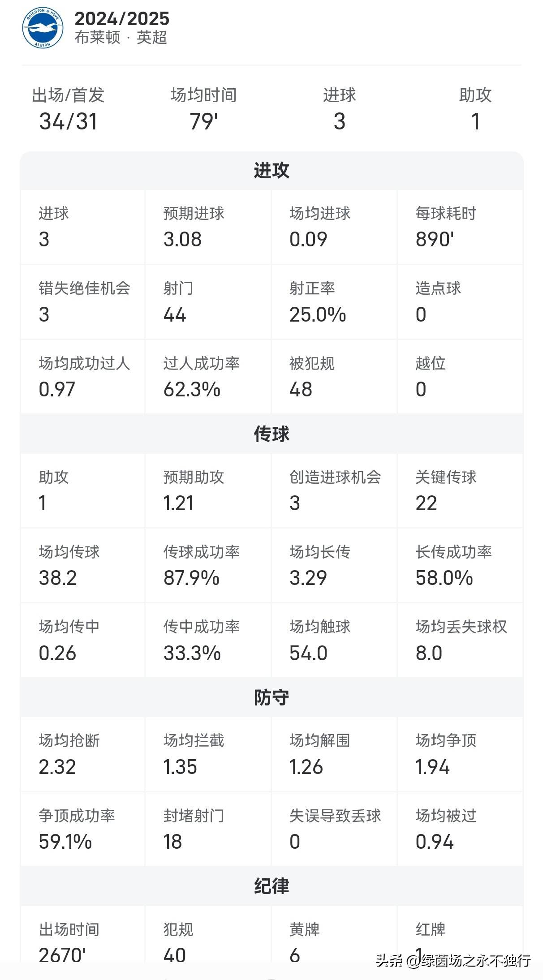Select the 关键传球 22 stat cell
The image size is (543, 980).
[x=460, y=490]
